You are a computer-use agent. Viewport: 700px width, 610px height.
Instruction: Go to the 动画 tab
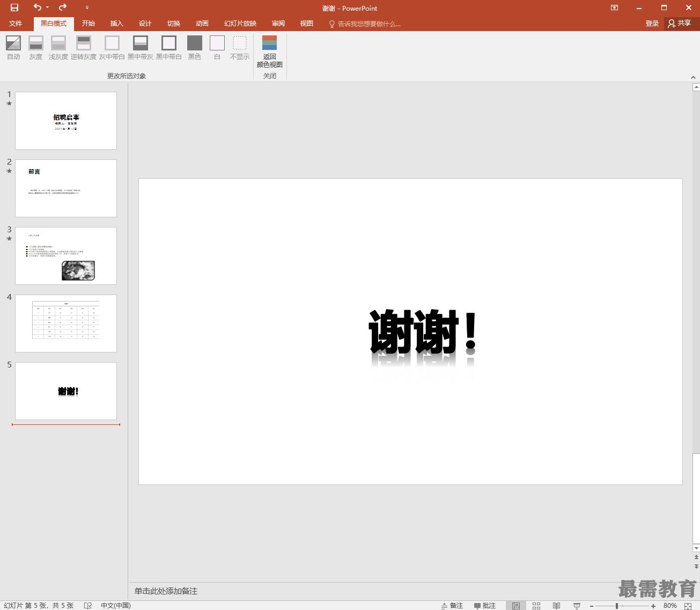[202, 24]
